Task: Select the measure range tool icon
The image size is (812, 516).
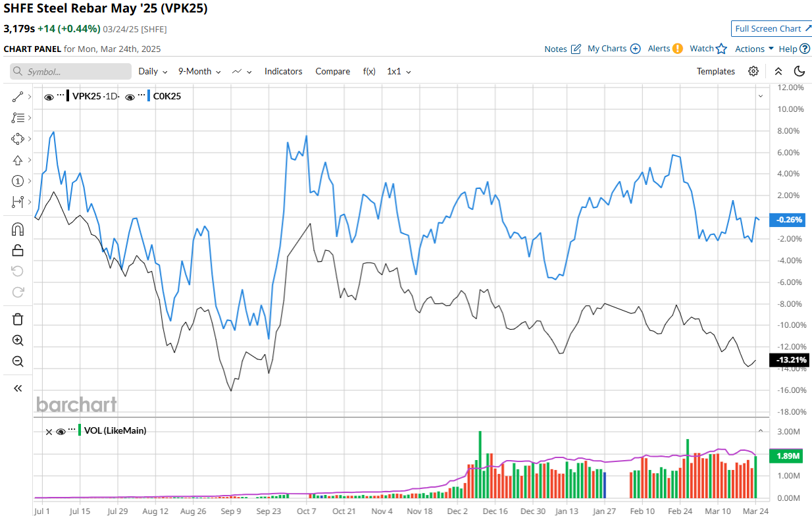Action: tap(18, 202)
